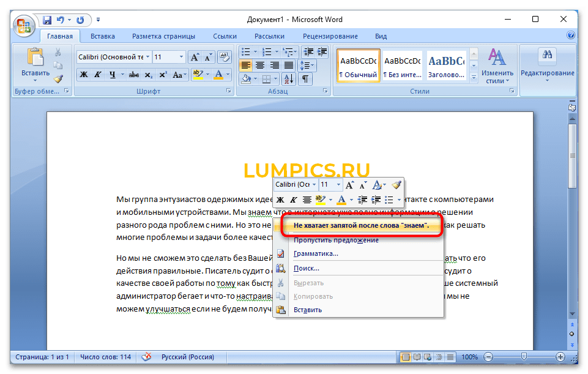Click Русский (Россия) language in status bar
Viewport: 588px width, 374px height.
pyautogui.click(x=188, y=357)
